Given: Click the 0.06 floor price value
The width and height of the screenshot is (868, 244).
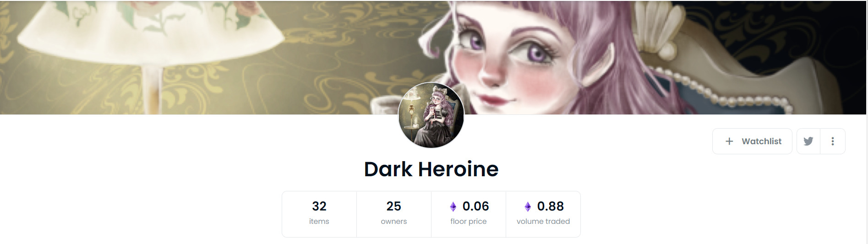Looking at the screenshot, I should (x=476, y=206).
